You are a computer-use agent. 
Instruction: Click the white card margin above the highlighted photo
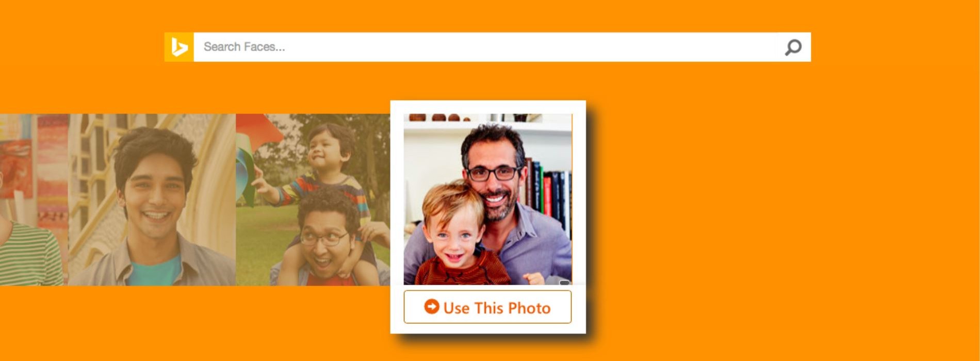[x=488, y=107]
